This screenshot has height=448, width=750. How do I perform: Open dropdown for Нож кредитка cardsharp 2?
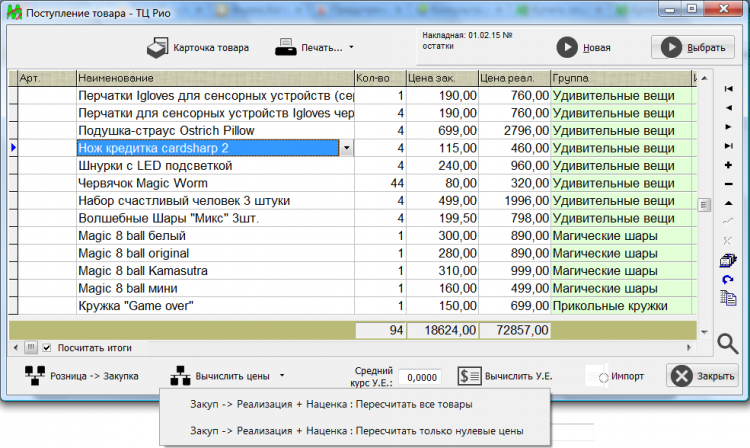(x=346, y=148)
